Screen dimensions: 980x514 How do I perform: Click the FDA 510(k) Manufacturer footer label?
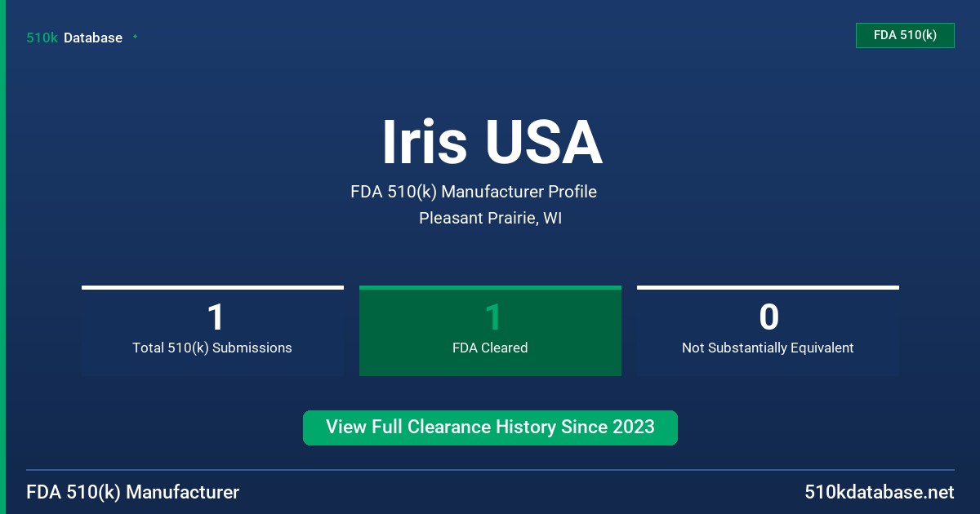[x=133, y=493]
